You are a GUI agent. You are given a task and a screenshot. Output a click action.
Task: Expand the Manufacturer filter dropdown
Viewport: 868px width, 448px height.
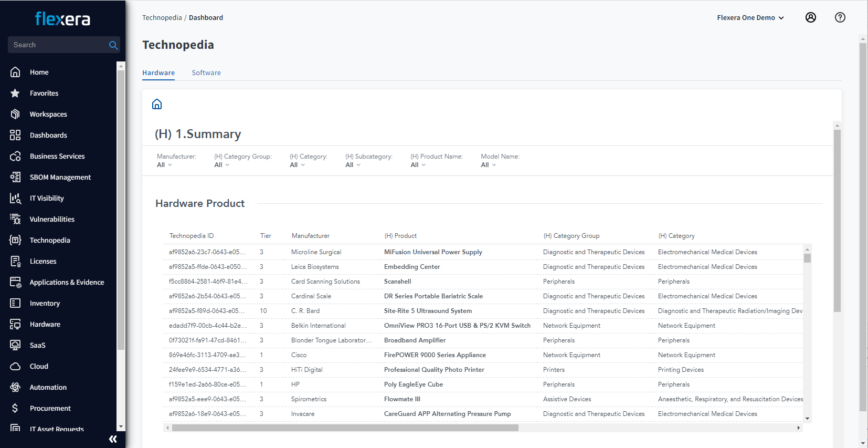tap(164, 165)
